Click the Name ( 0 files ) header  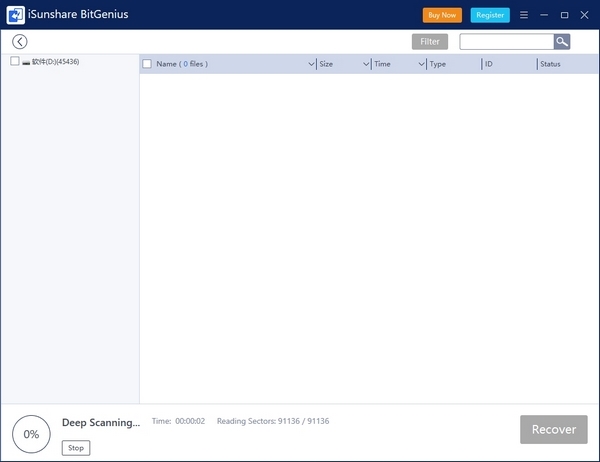click(182, 64)
